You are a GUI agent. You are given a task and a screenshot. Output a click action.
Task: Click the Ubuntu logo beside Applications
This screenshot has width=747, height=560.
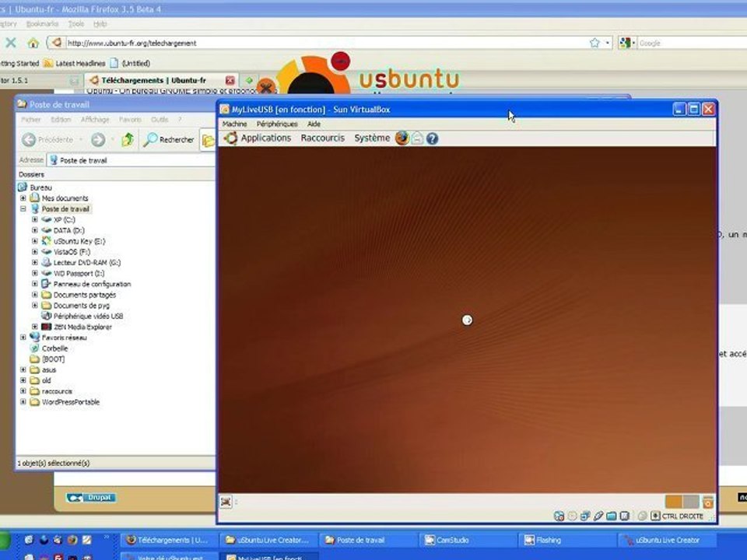tap(231, 138)
